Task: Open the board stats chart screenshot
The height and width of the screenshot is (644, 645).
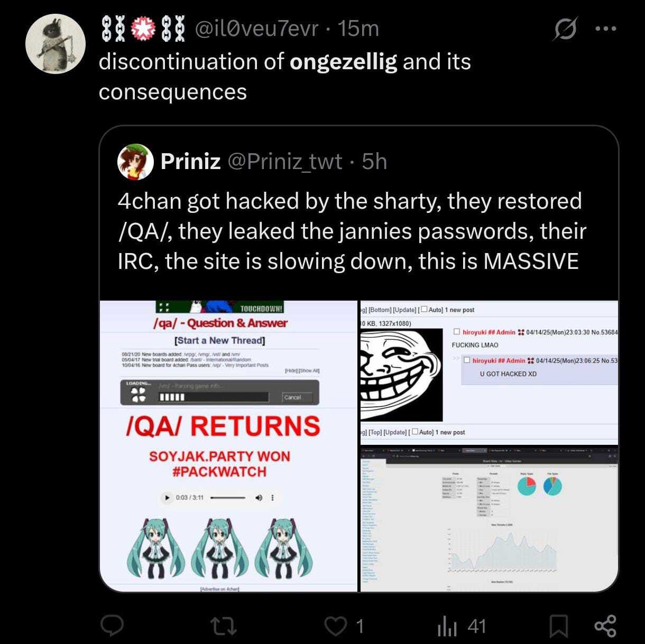Action: 488,519
